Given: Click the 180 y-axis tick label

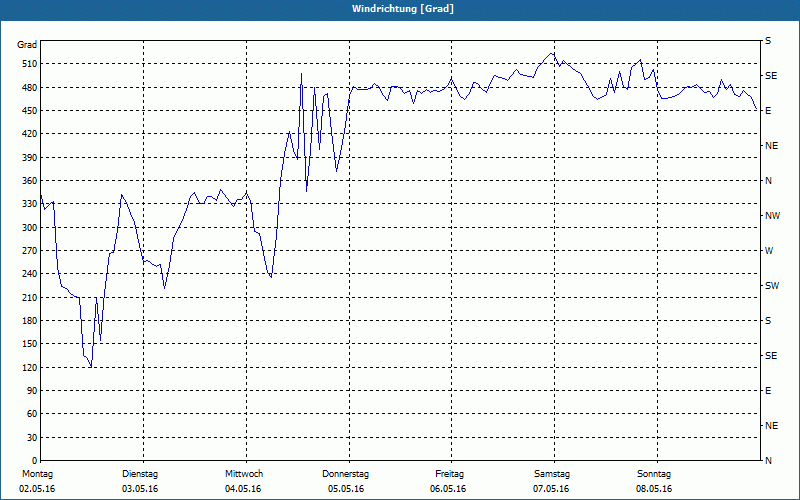Looking at the screenshot, I should coord(30,321).
